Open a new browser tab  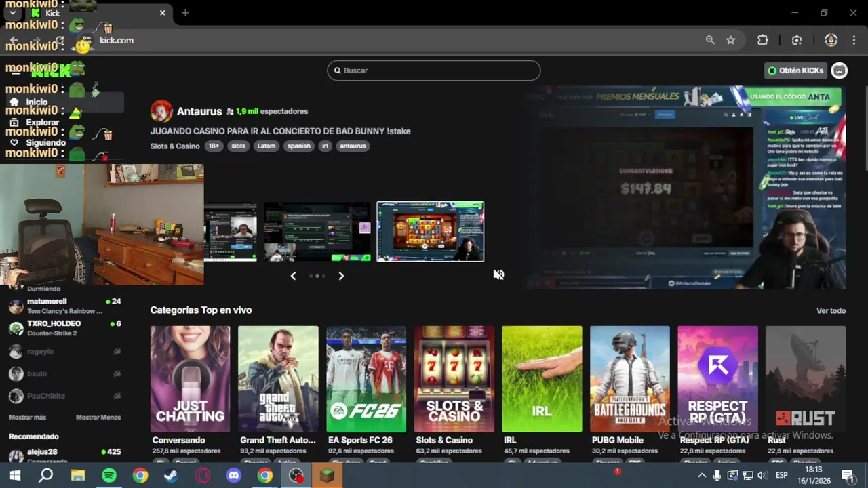point(185,12)
